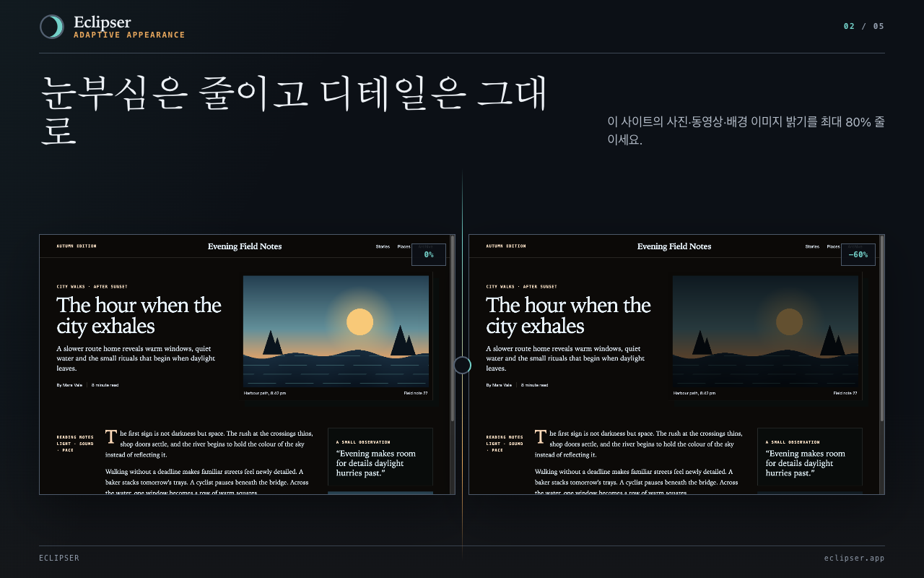Viewport: 924px width, 578px height.
Task: Open Stories in the left preview navigation
Action: point(383,246)
